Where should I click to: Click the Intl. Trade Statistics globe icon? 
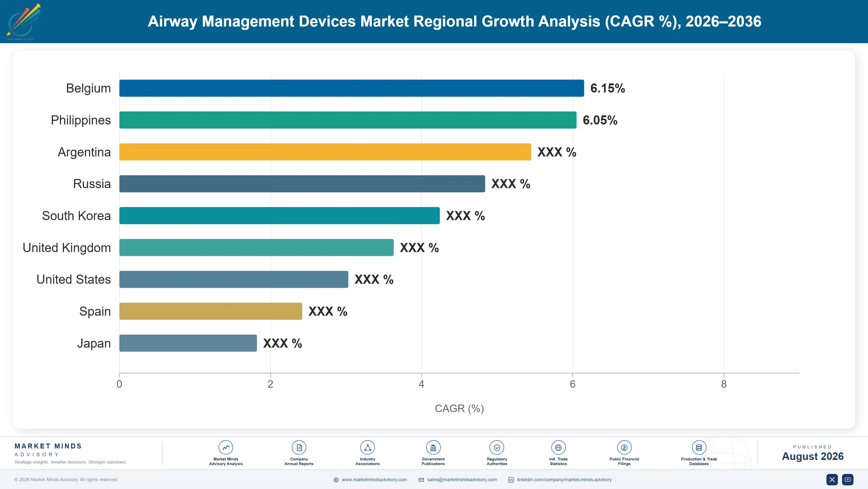click(558, 447)
